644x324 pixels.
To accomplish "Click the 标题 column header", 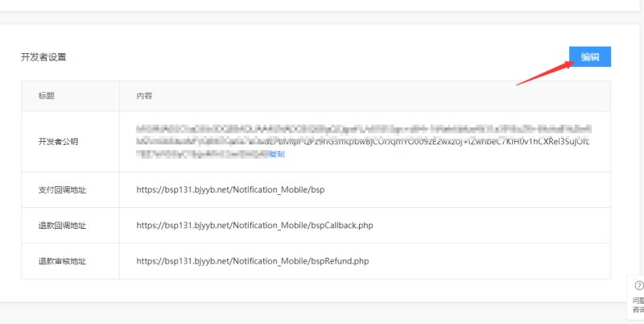I will 47,96.
